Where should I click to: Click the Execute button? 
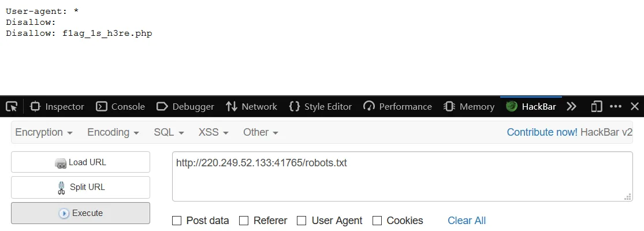point(80,213)
